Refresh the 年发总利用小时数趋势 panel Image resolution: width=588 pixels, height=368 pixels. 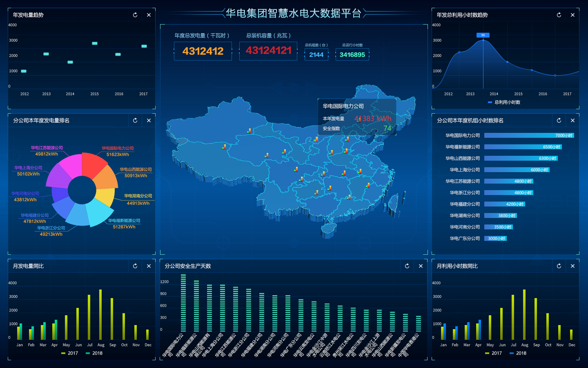559,15
